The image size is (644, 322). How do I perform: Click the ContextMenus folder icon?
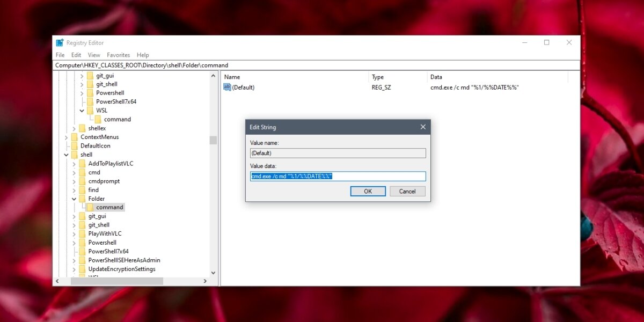(x=74, y=137)
